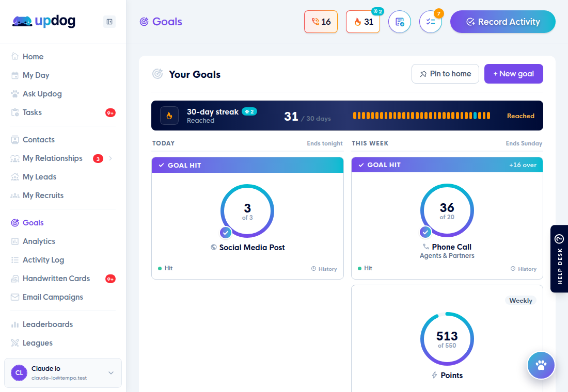Click the add note icon button

400,22
